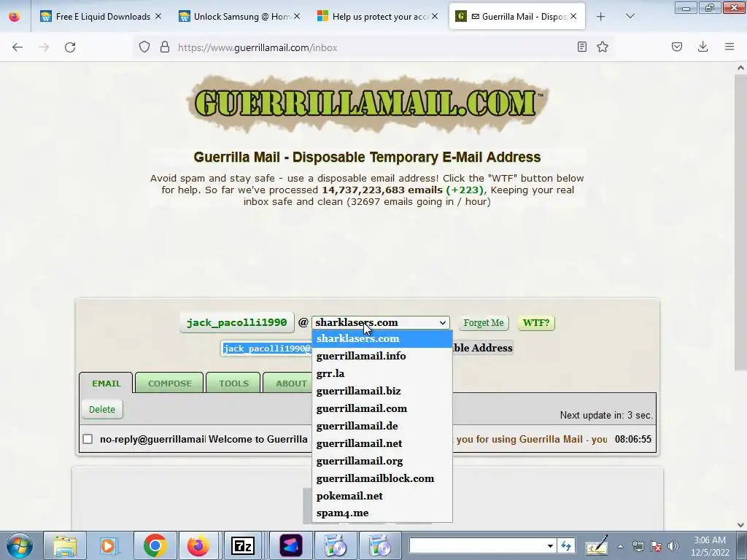The image size is (747, 560).
Task: Open the Windows Start menu
Action: point(19,545)
